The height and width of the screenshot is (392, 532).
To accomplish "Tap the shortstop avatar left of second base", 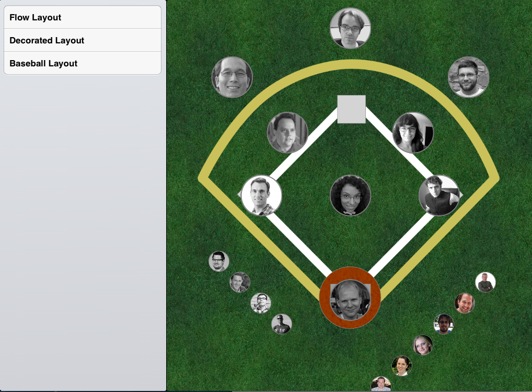I will (x=287, y=133).
